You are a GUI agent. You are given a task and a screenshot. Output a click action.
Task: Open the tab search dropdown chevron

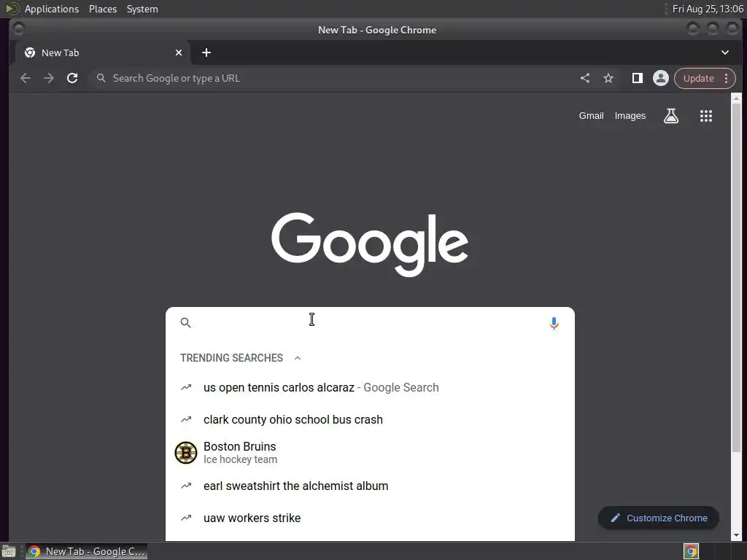[724, 52]
